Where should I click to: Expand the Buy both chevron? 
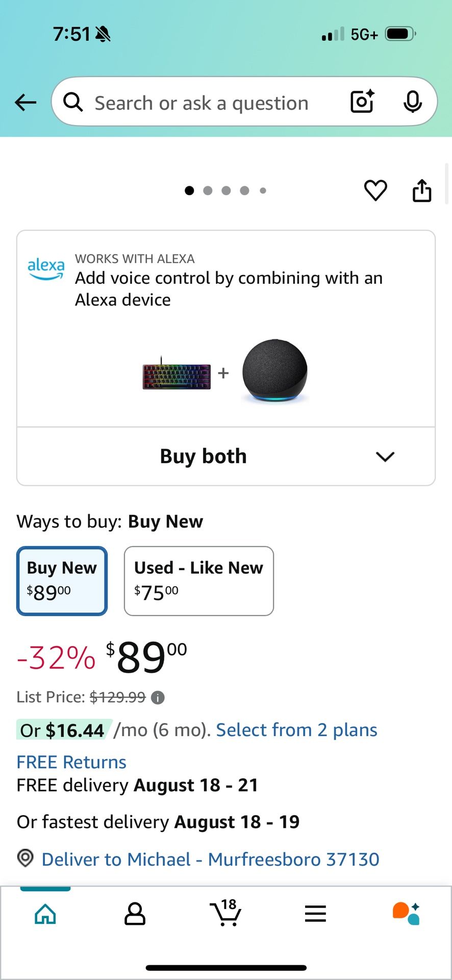385,456
